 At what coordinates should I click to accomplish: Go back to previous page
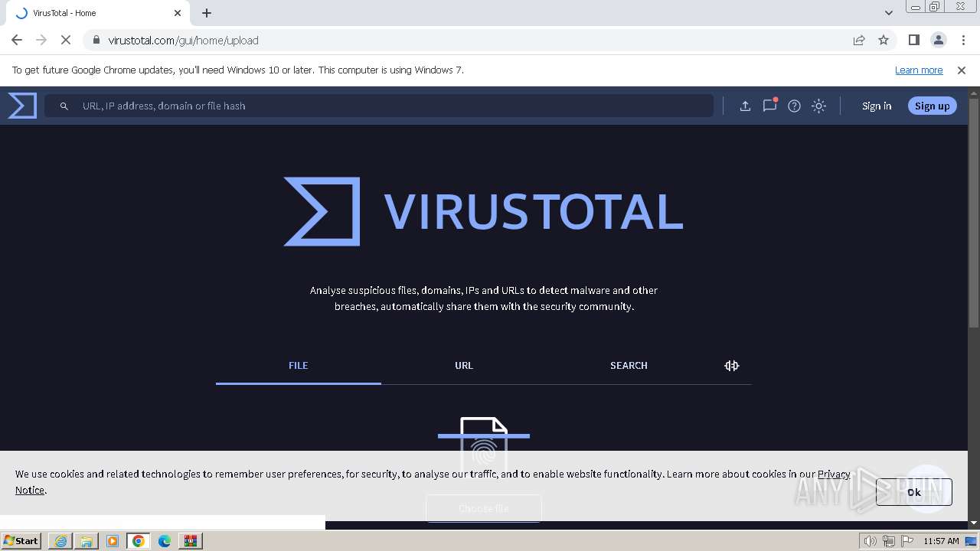[x=17, y=41]
